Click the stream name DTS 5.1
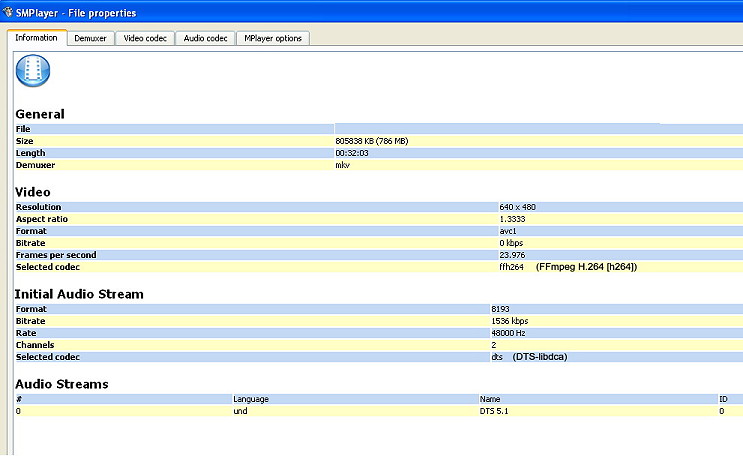Viewport: 743px width, 456px height. point(494,411)
